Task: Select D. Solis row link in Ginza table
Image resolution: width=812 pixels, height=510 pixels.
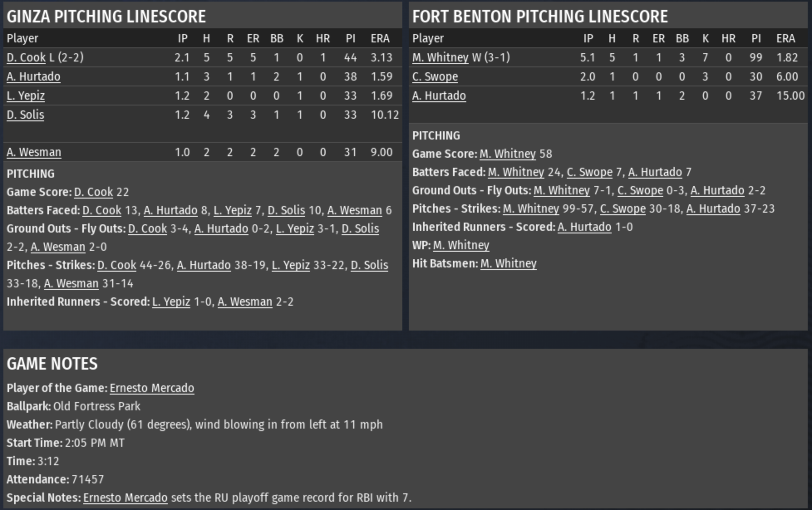Action: (x=25, y=115)
